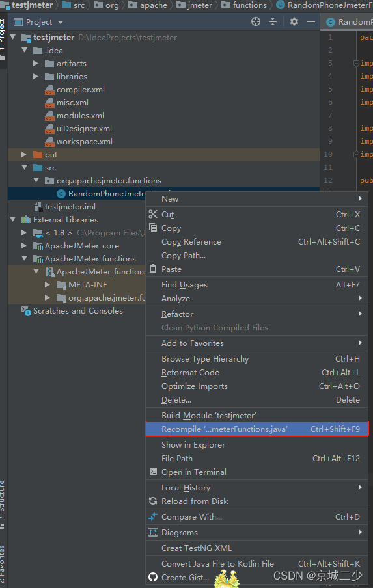Choose Create Gist...
The image size is (373, 588).
click(256, 578)
